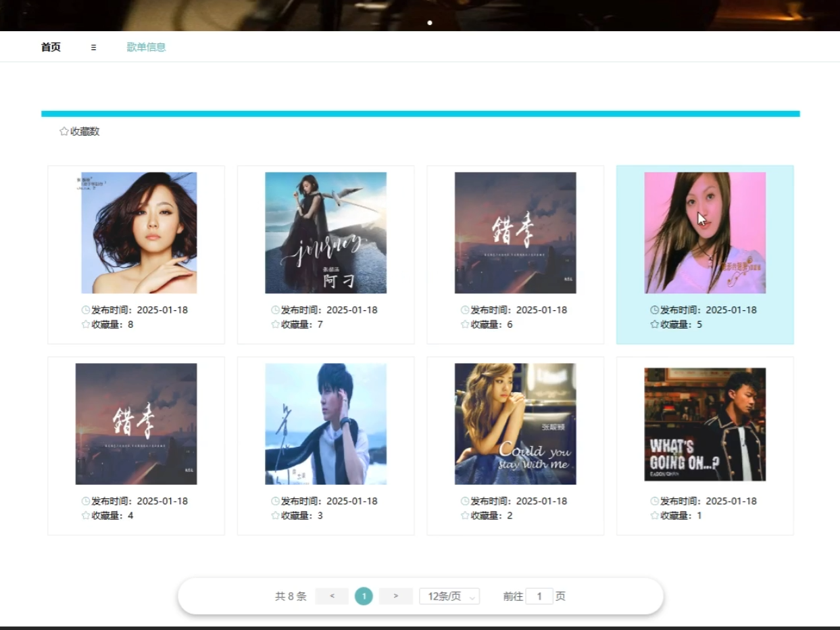Click the clock icon in the 收藏量：8 card
The height and width of the screenshot is (630, 840).
click(86, 310)
